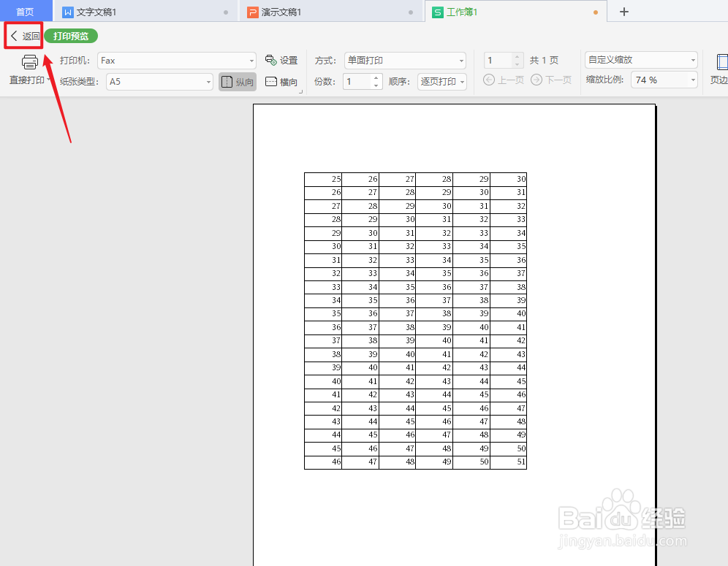Increase 份数 copies with up stepper
728x566 pixels.
pos(376,77)
